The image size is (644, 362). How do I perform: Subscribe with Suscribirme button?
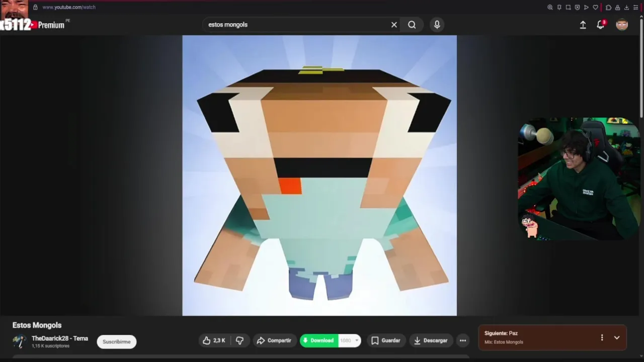[117, 342]
